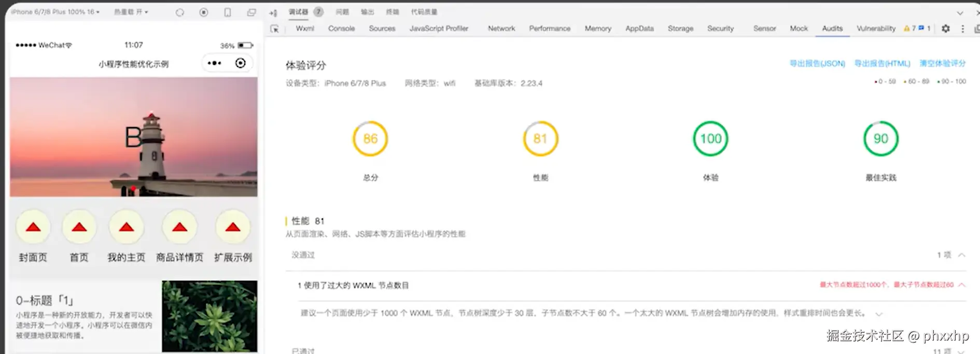980x354 pixels.
Task: Open the JavaScript Profiler tab
Action: [x=439, y=29]
